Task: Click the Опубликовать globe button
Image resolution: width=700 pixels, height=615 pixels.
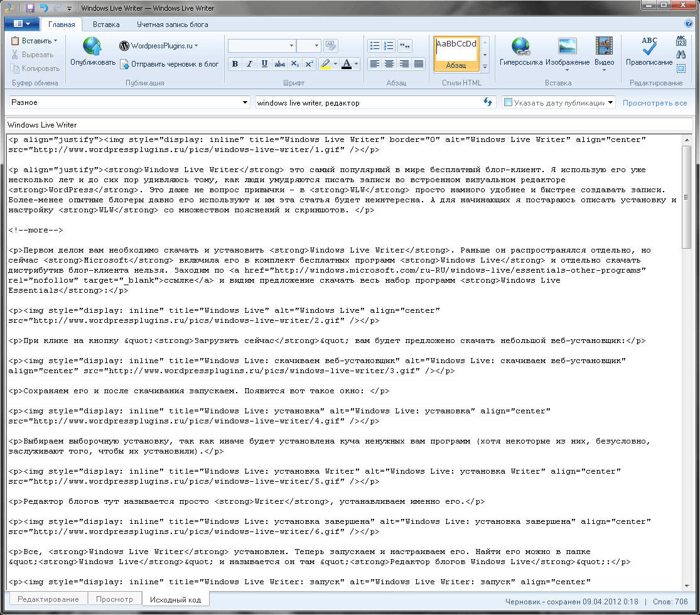Action: [92, 52]
